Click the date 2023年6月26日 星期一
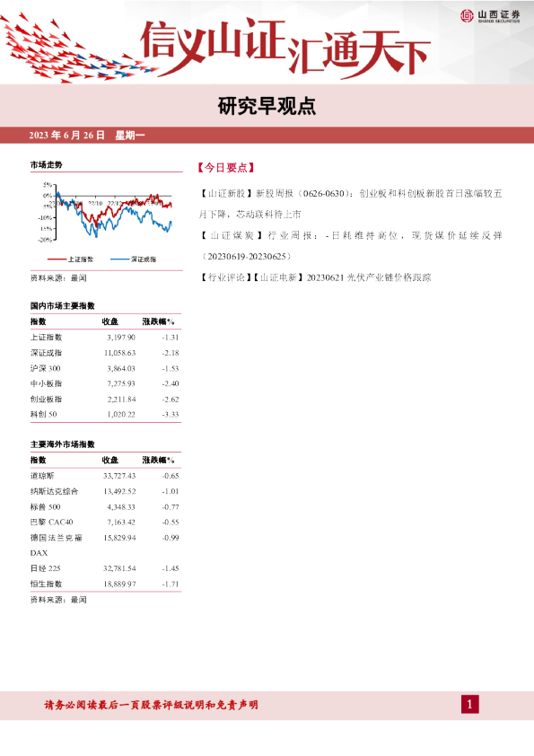Viewport: 534px width, 756px height. pyautogui.click(x=87, y=136)
